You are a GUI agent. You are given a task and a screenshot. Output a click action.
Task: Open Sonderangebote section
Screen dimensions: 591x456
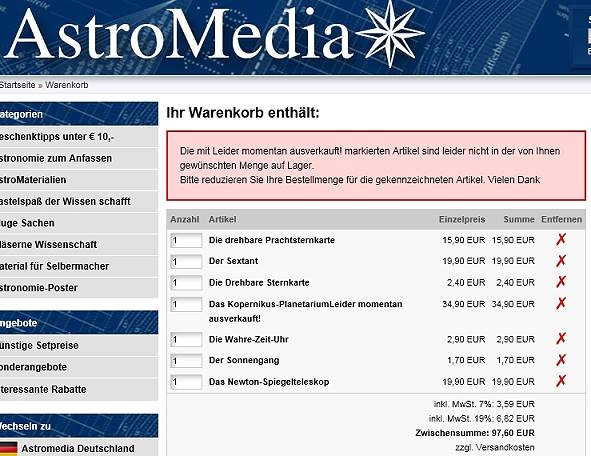(79, 367)
